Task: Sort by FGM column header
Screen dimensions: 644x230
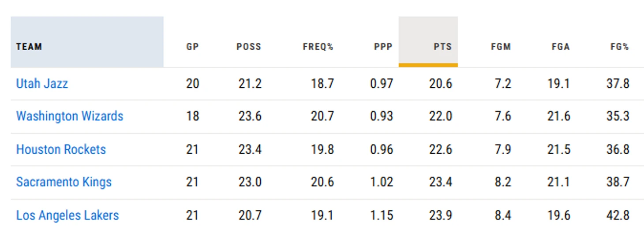Action: 501,47
